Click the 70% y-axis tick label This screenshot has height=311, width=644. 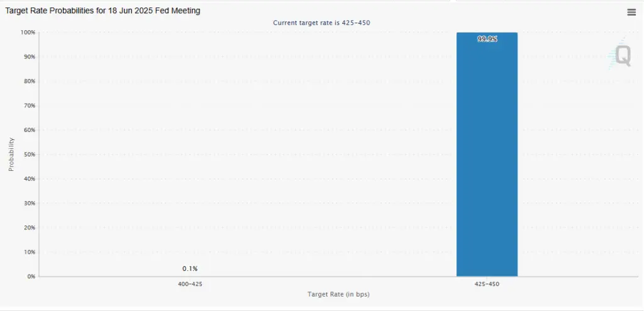tap(28, 106)
